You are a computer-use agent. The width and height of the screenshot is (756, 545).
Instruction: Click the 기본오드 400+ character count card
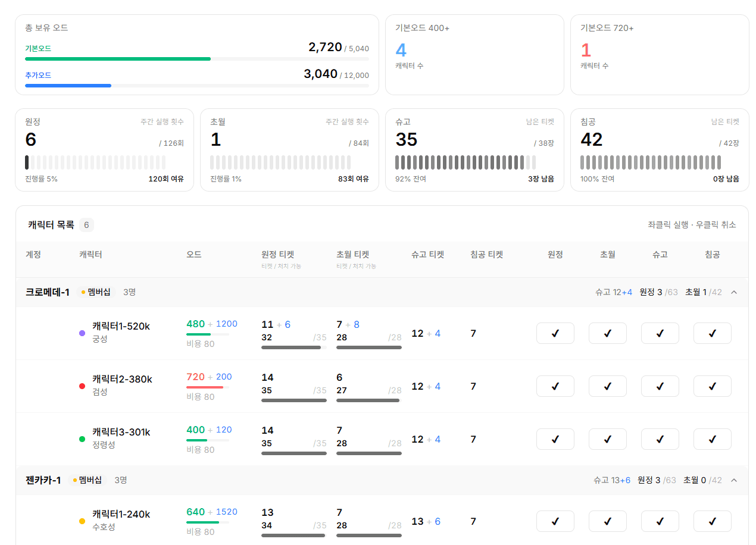474,55
